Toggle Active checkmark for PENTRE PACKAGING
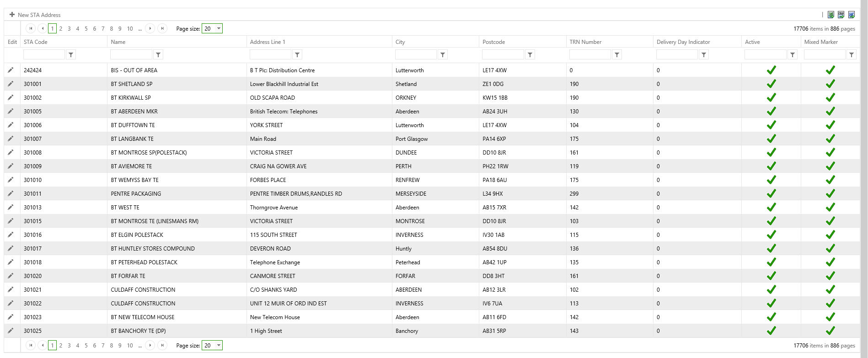This screenshot has height=358, width=868. 771,193
